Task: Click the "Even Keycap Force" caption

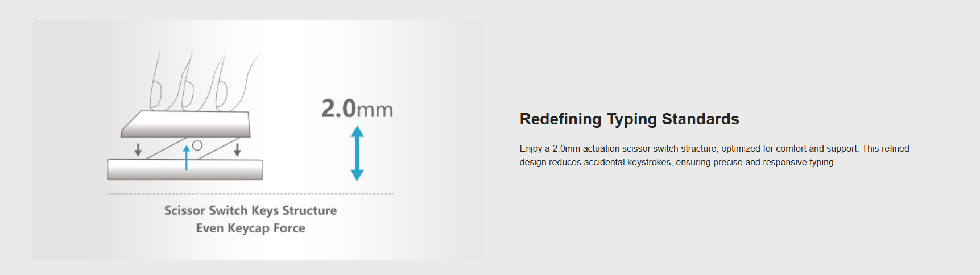Action: [x=250, y=228]
